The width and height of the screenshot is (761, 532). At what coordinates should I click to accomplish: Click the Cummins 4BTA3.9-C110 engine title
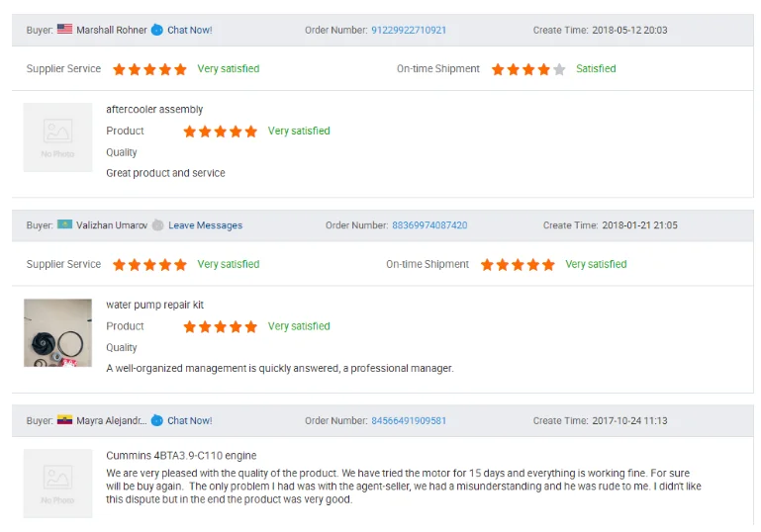coord(181,456)
